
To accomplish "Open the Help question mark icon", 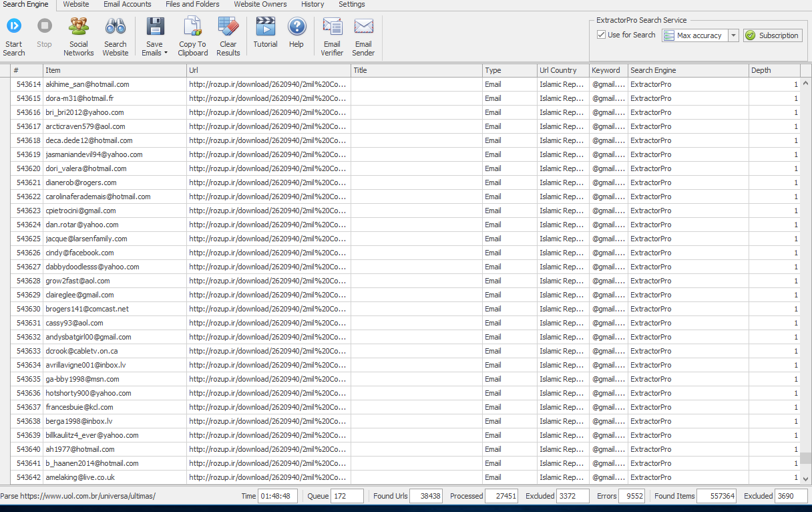I will (x=296, y=27).
